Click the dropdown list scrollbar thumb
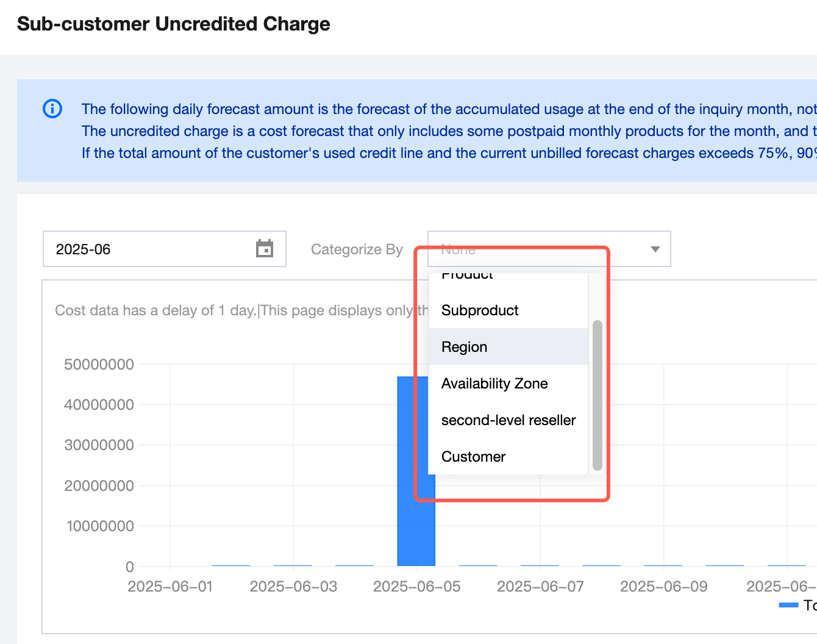This screenshot has width=817, height=644. pos(597,395)
